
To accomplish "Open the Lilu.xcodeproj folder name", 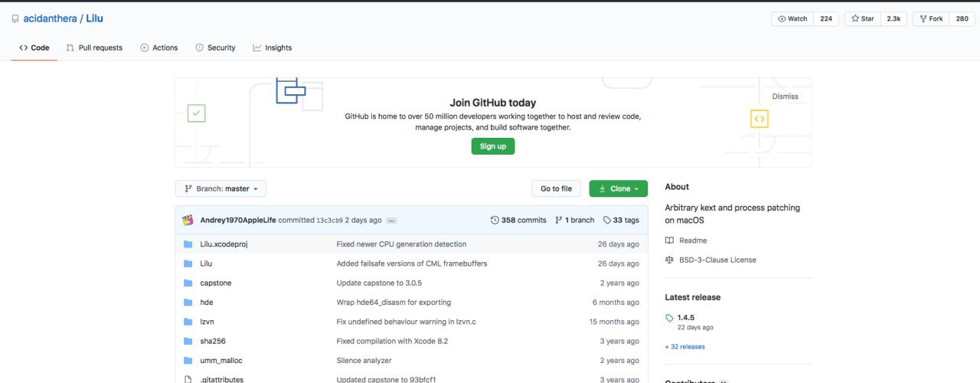I will [x=224, y=244].
